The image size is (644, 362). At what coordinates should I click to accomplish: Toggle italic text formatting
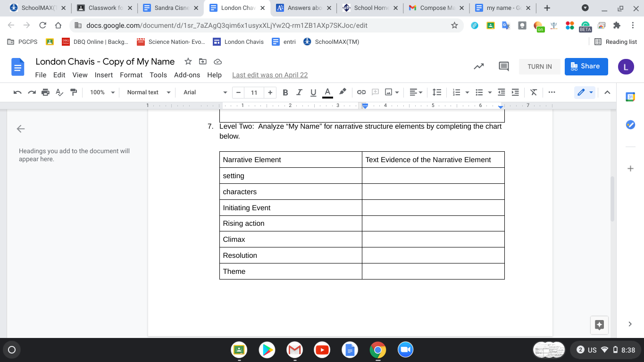coord(299,92)
